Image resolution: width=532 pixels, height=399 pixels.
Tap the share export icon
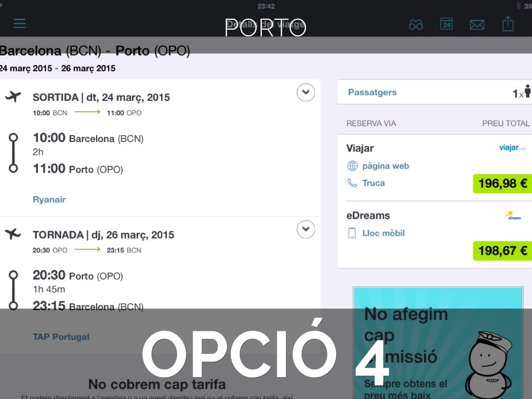click(508, 24)
